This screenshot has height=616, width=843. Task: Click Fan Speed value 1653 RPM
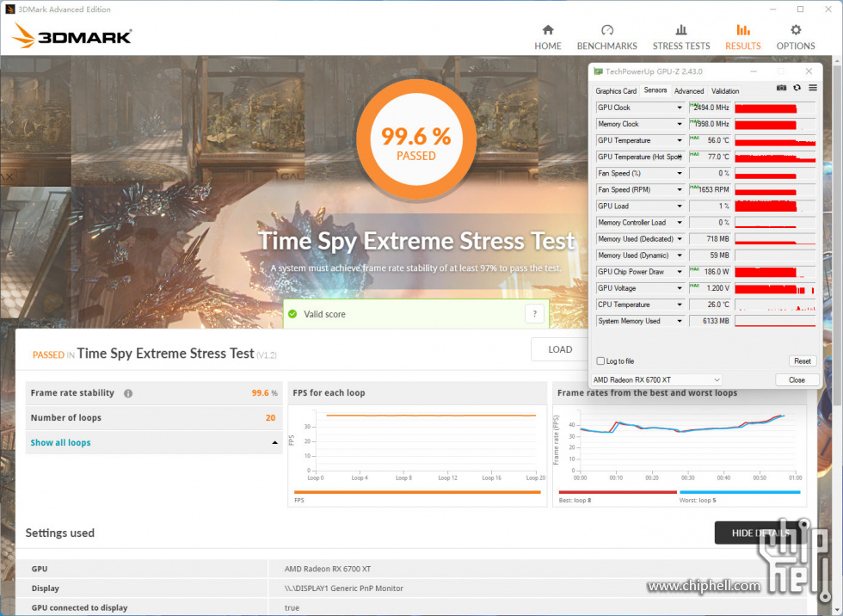point(710,190)
